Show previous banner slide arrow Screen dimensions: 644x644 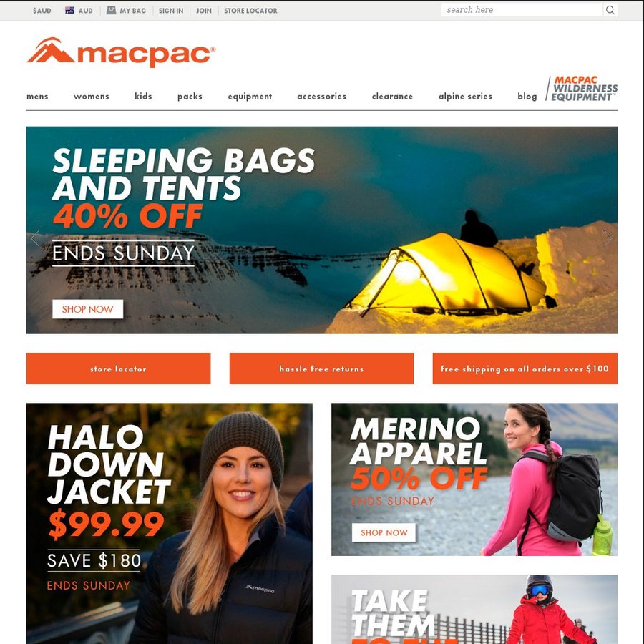[x=35, y=238]
